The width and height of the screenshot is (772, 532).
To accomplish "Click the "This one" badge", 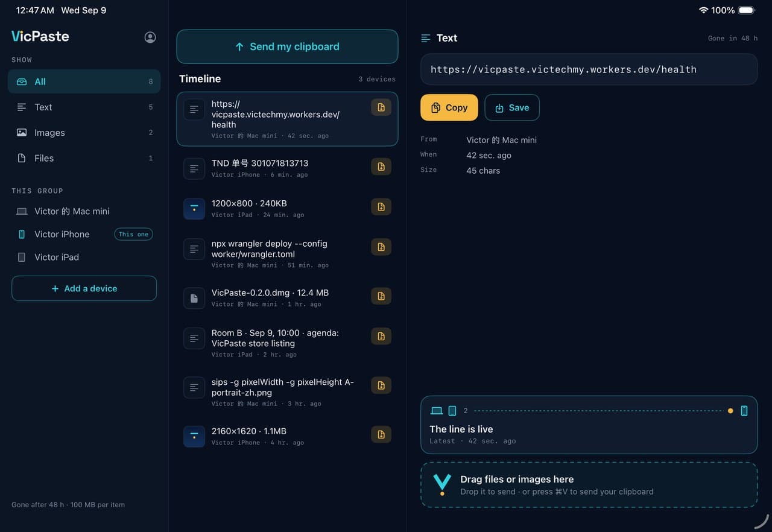I will click(x=134, y=234).
